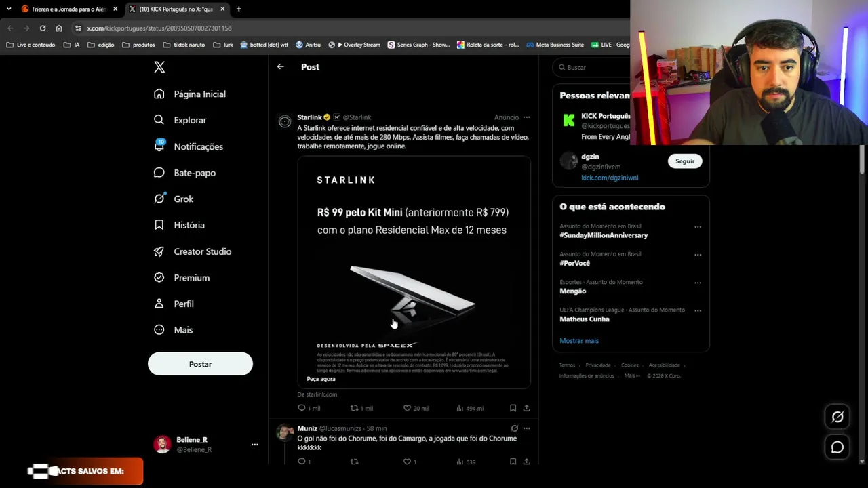This screenshot has width=868, height=488.
Task: Open Termos footer link
Action: (567, 365)
